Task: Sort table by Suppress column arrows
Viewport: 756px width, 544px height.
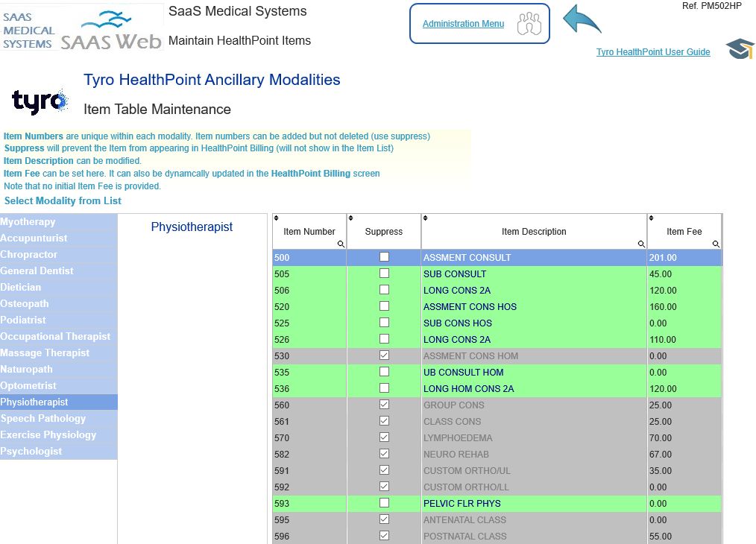Action: coord(351,218)
